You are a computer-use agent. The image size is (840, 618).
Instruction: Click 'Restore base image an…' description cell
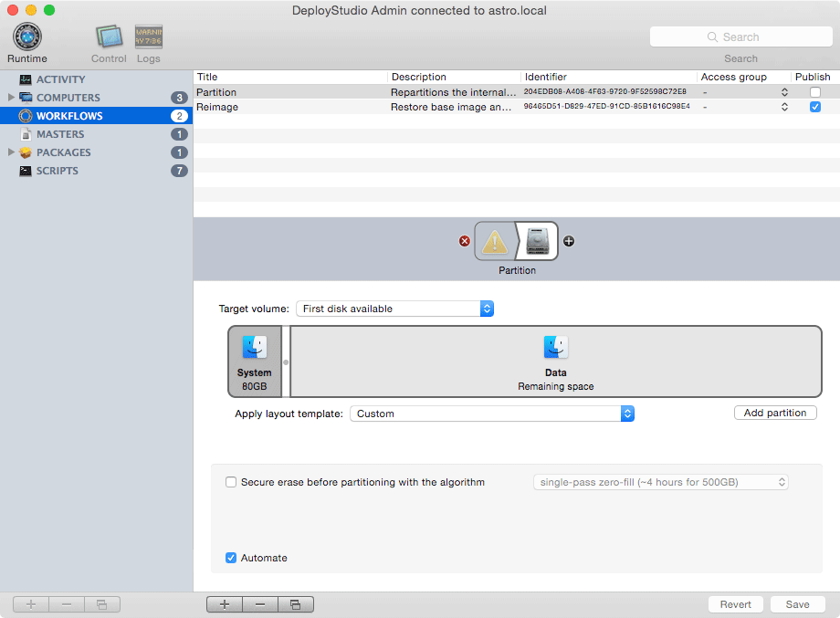(450, 107)
